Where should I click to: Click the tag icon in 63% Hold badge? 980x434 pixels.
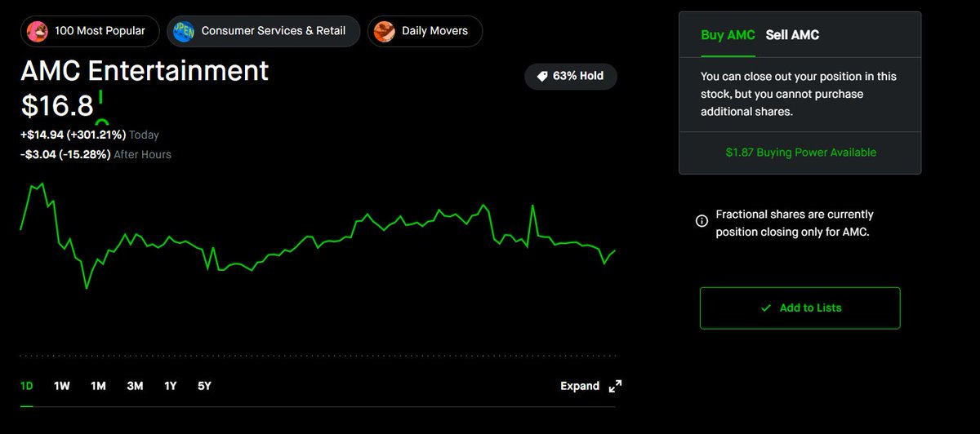point(541,76)
